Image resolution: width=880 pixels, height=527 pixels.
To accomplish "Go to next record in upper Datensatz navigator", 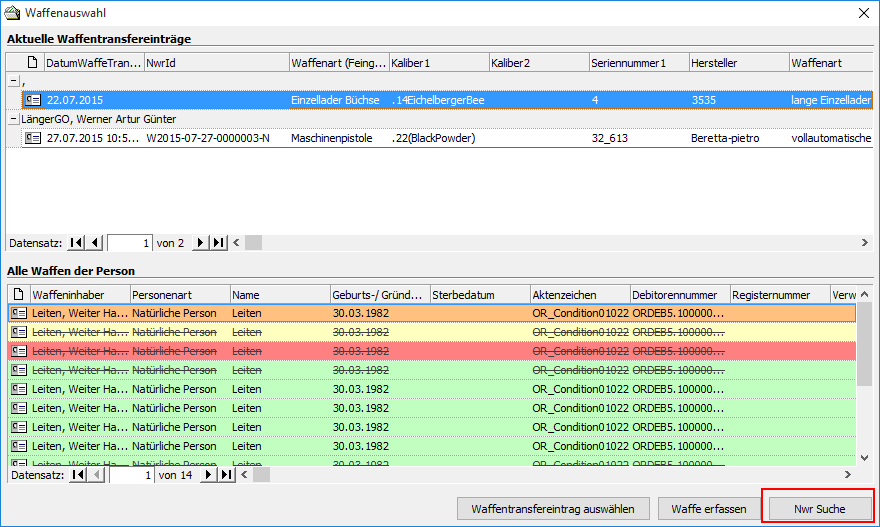I will 200,243.
